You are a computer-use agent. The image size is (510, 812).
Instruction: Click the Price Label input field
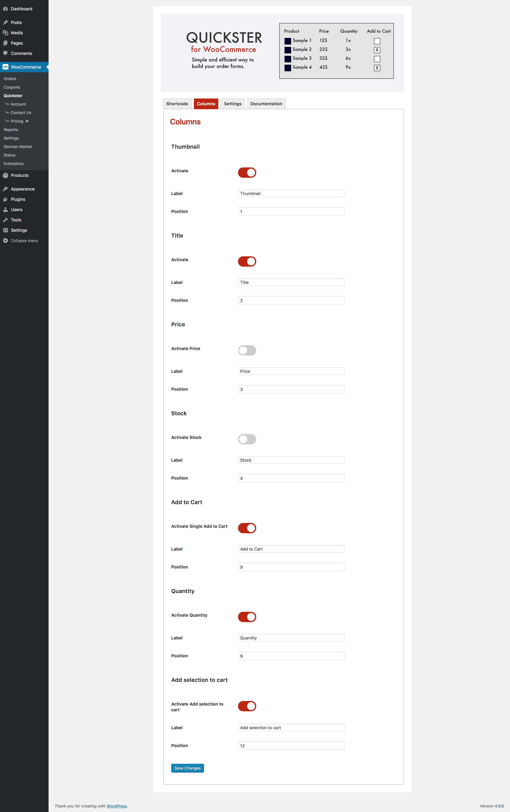(291, 371)
